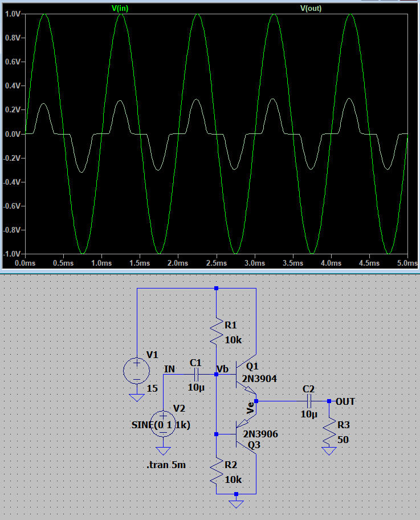Click the V2 sine source symbol
420x520 pixels.
(163, 424)
